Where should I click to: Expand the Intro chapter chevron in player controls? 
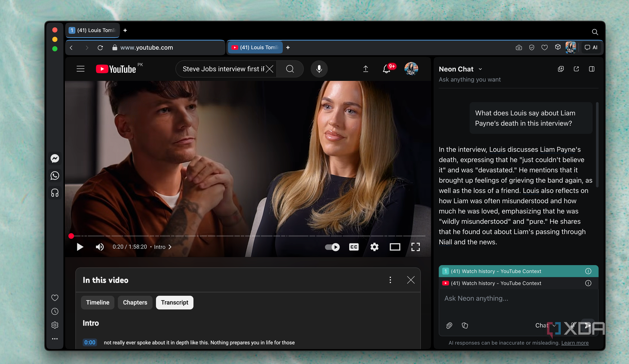(x=170, y=247)
